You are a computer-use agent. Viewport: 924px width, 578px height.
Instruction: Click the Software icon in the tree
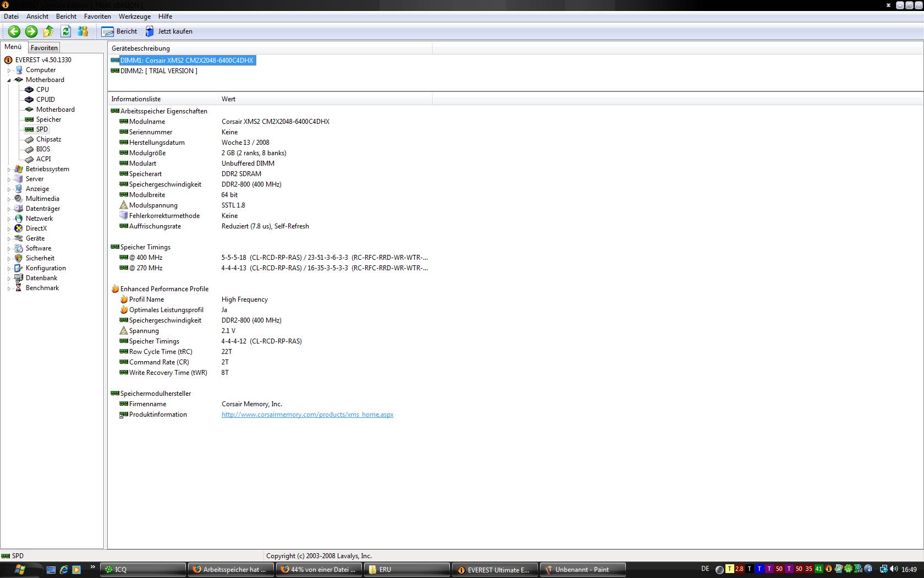(x=19, y=248)
